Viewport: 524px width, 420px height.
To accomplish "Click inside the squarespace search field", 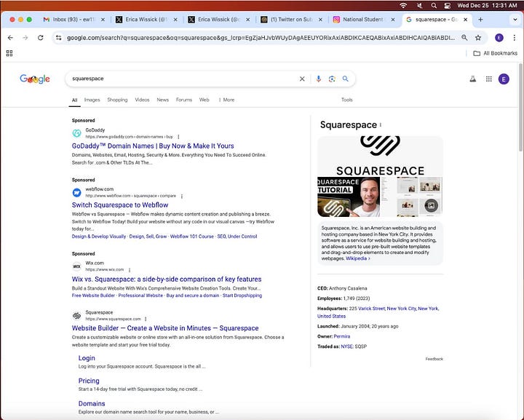I will coord(184,79).
